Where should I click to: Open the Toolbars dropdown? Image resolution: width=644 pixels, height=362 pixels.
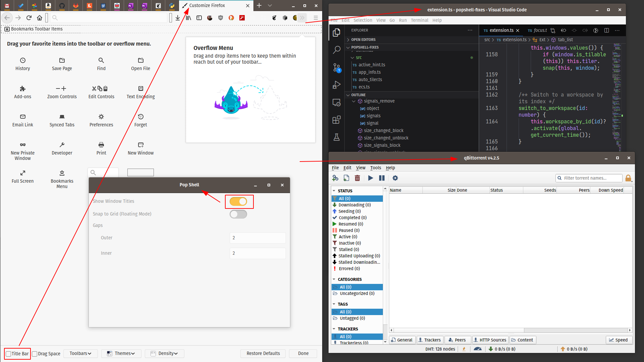(x=80, y=353)
